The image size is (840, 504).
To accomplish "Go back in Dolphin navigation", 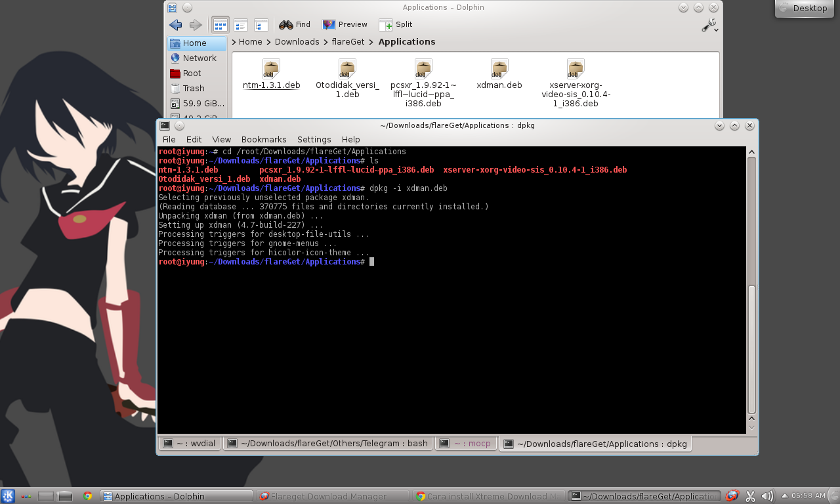I will pos(175,25).
